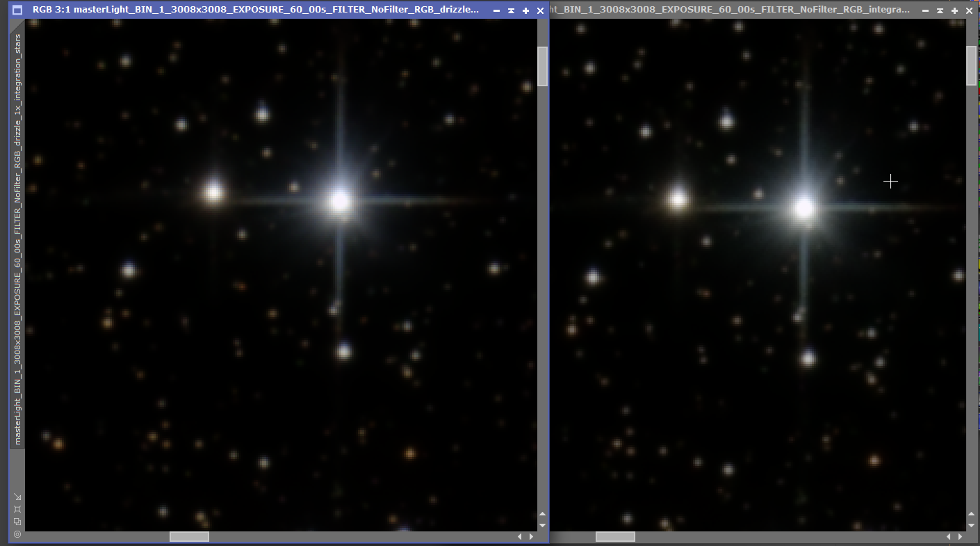
Task: Click the right window's scroll-right arrow
Action: pos(961,537)
